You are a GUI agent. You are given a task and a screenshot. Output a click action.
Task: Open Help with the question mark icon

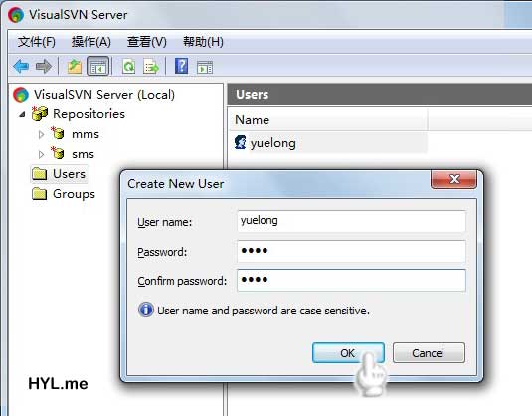click(x=182, y=66)
